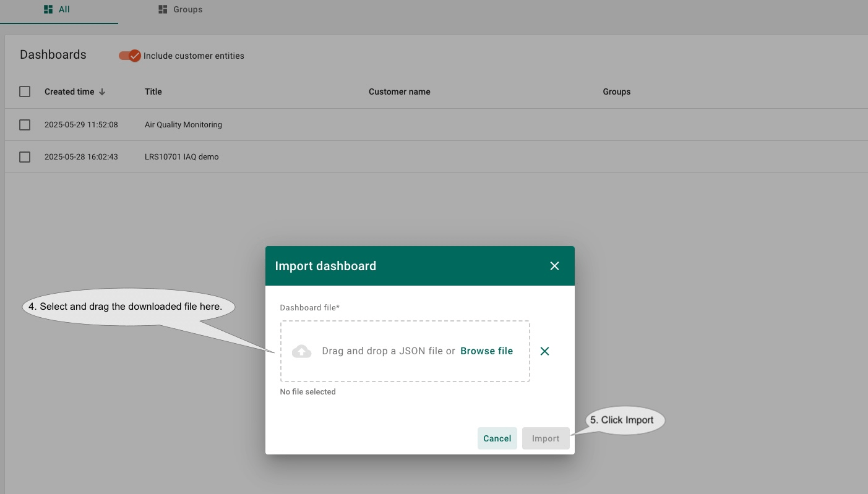This screenshot has height=494, width=868.
Task: Click the Customer name column header
Action: coord(399,92)
